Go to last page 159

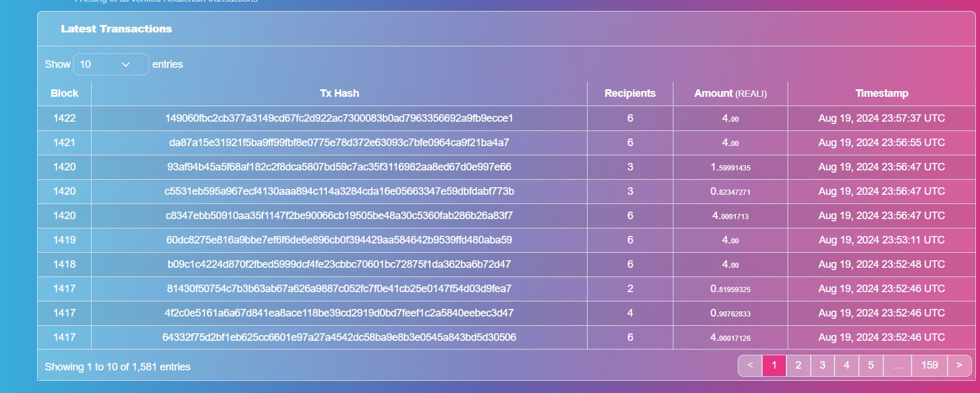coord(930,365)
